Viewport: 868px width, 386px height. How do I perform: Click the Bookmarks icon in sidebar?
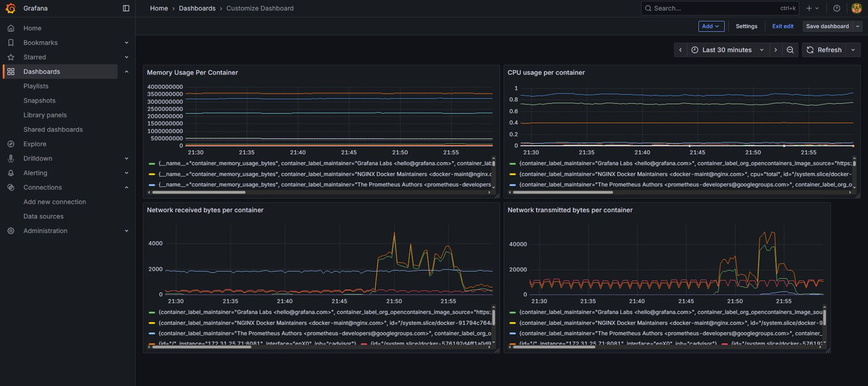[x=10, y=43]
